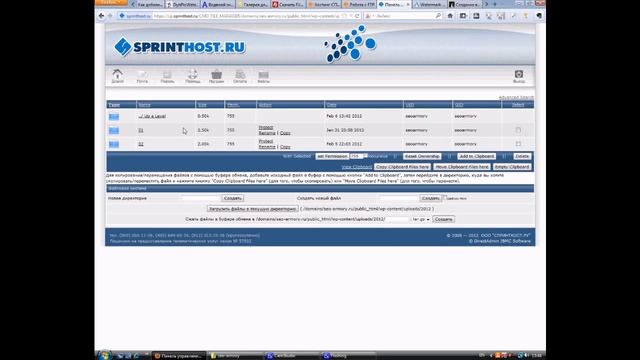Click the Up a Level link
The width and height of the screenshot is (640, 360).
pos(152,116)
